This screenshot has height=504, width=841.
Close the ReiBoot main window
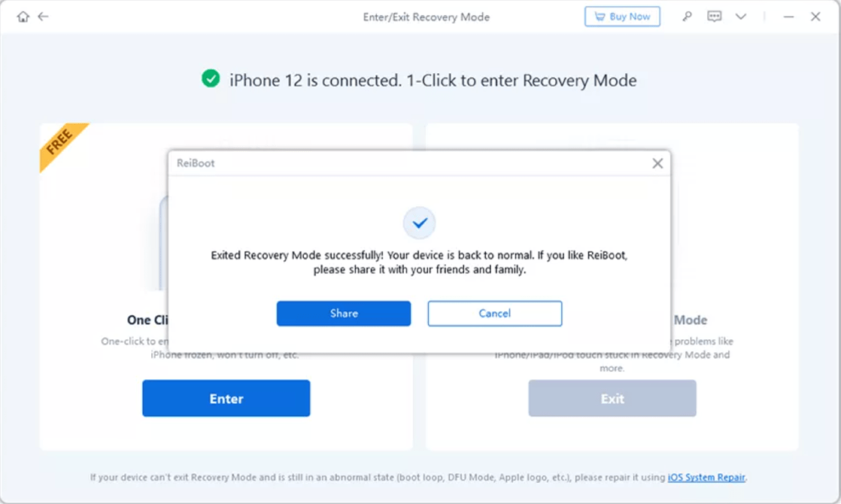click(x=816, y=16)
